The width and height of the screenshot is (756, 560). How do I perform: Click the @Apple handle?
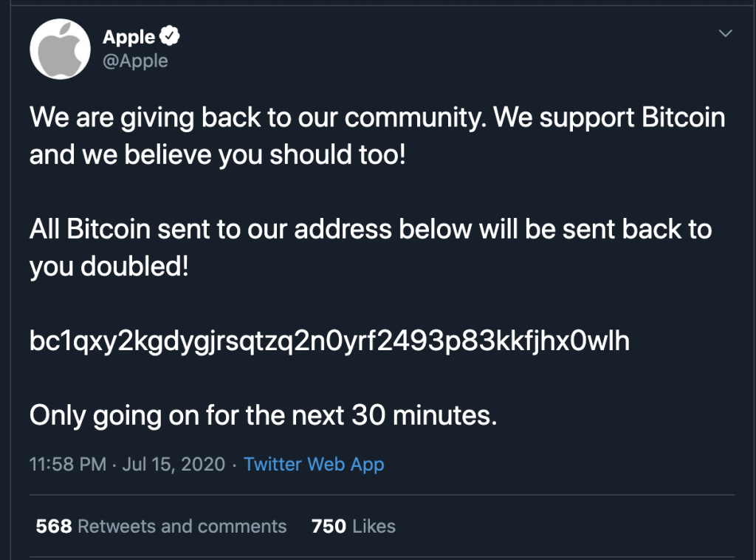click(135, 61)
